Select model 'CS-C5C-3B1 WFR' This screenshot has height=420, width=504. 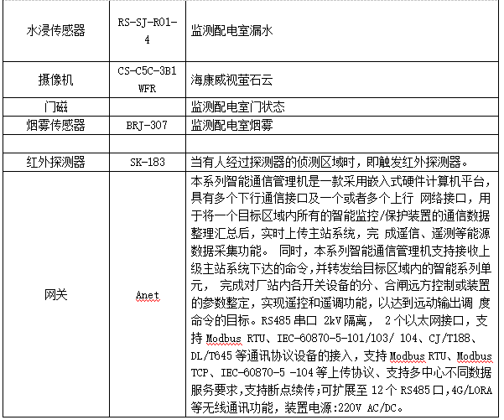[148, 80]
